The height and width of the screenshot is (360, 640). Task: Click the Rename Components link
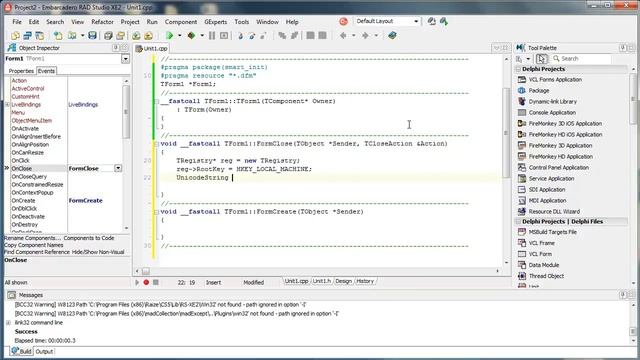32,238
